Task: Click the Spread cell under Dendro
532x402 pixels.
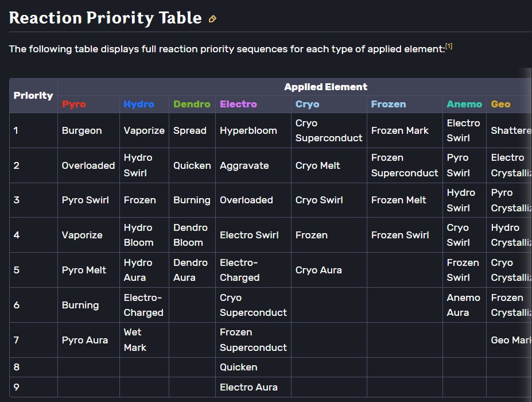Action: pos(190,131)
